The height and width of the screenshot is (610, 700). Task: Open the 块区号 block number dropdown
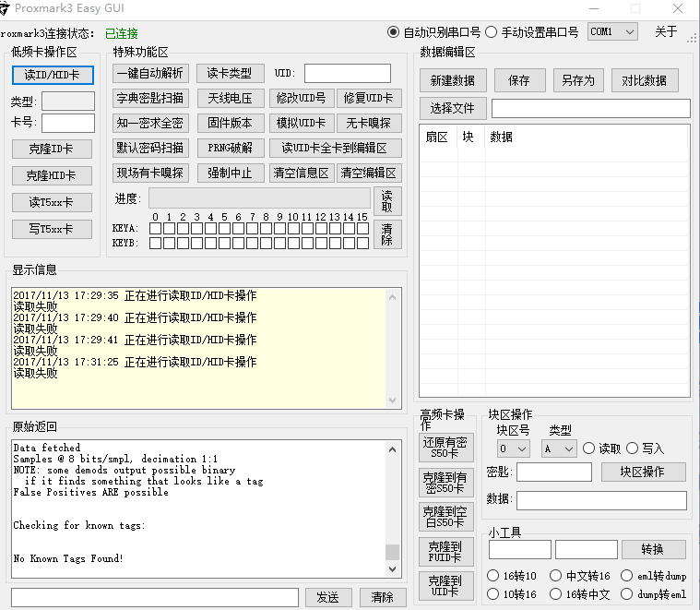pos(514,449)
